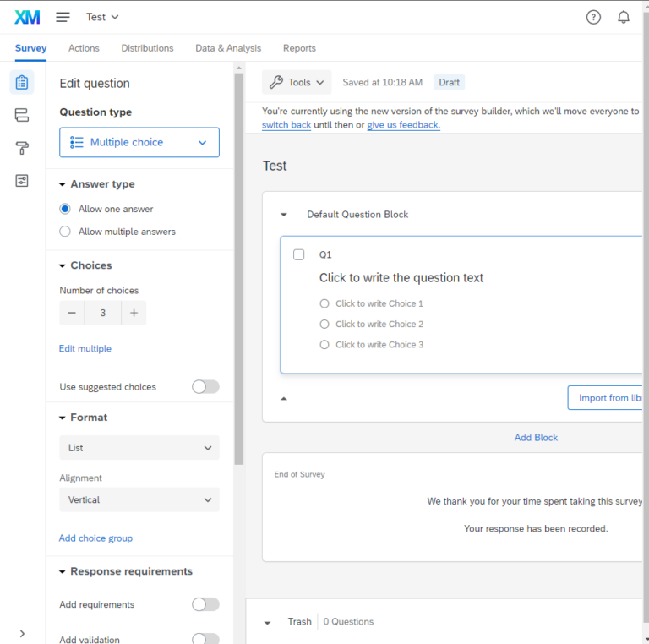Open the Look and feel paint roller icon

pyautogui.click(x=22, y=149)
